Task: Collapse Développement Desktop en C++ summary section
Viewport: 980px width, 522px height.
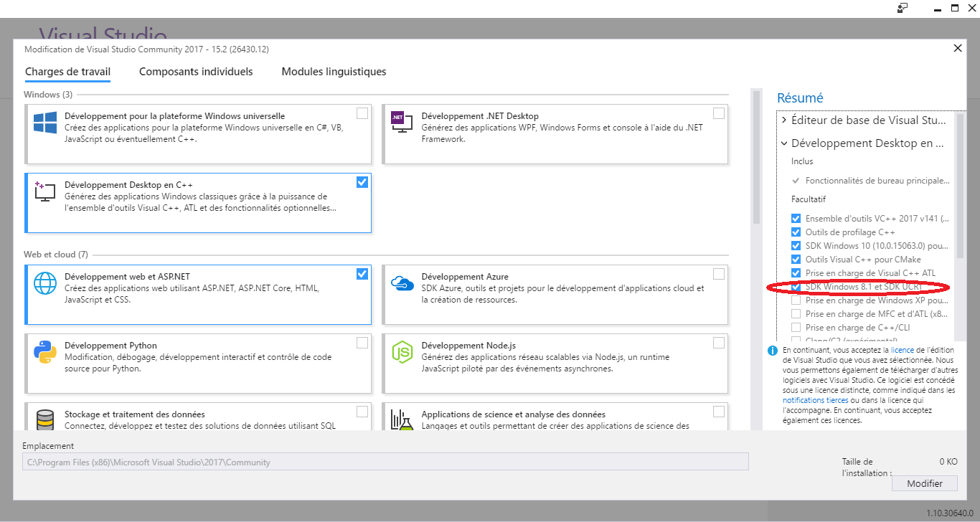Action: pos(784,143)
